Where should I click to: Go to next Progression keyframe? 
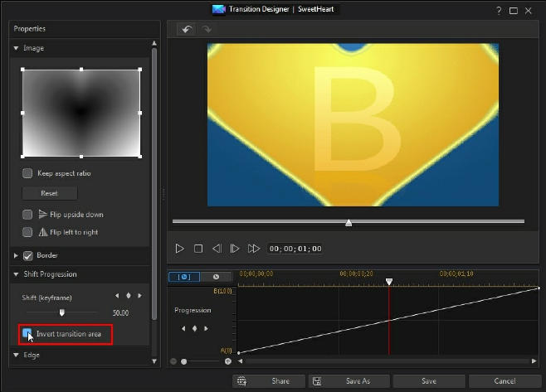[204, 328]
